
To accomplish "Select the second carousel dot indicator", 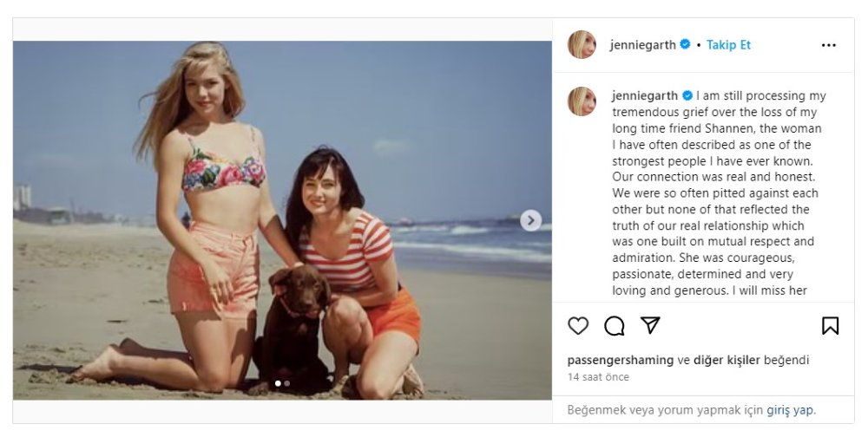I will pos(287,383).
